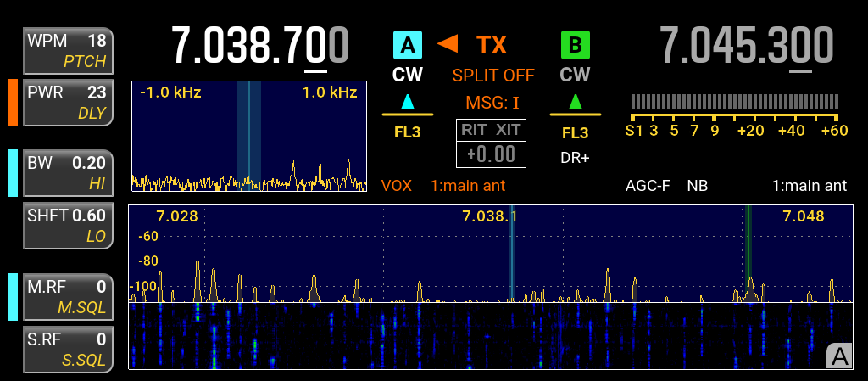Screen dimensions: 868x381
Task: Select the XIT tab
Action: 509,130
